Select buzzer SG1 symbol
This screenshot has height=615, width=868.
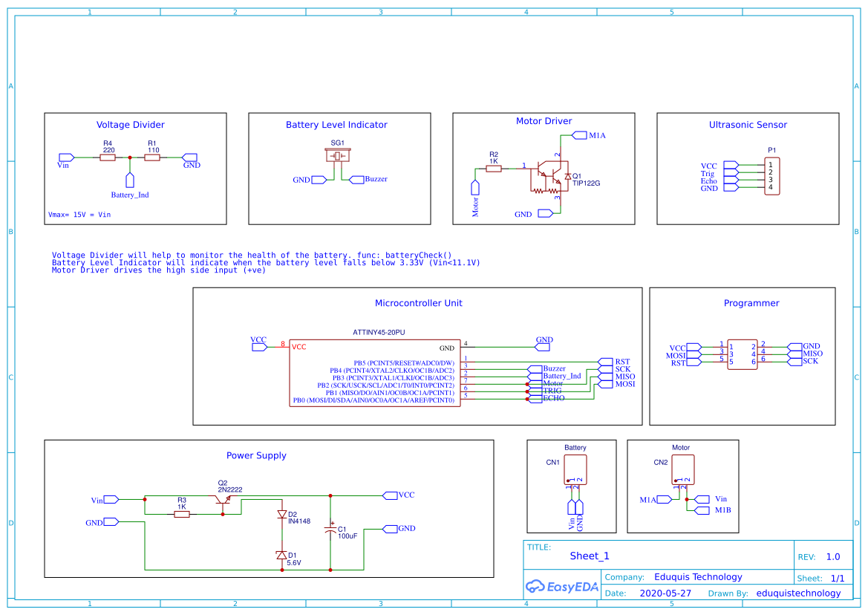click(338, 155)
